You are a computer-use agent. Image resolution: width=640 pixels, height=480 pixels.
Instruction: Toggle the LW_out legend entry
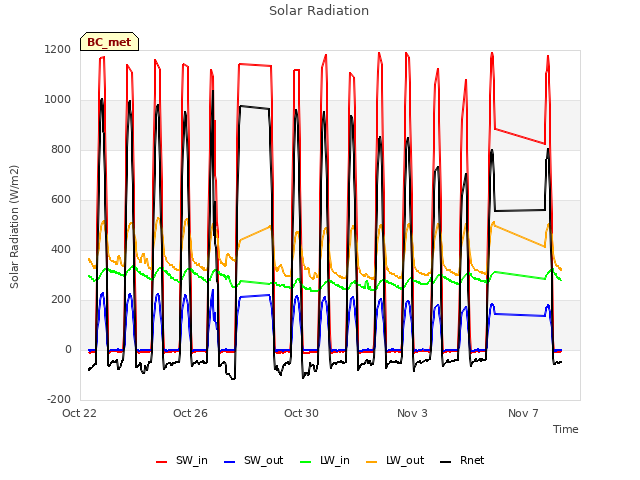[x=395, y=461]
